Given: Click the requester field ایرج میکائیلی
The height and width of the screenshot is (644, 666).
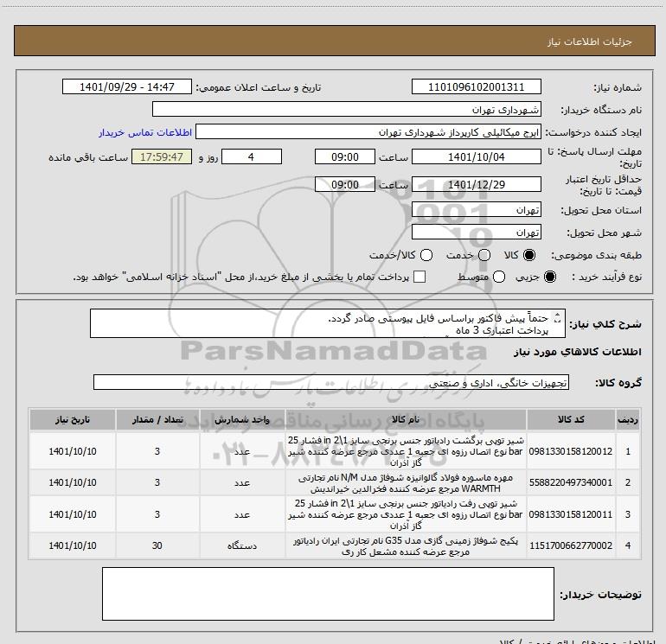Looking at the screenshot, I should click(368, 132).
